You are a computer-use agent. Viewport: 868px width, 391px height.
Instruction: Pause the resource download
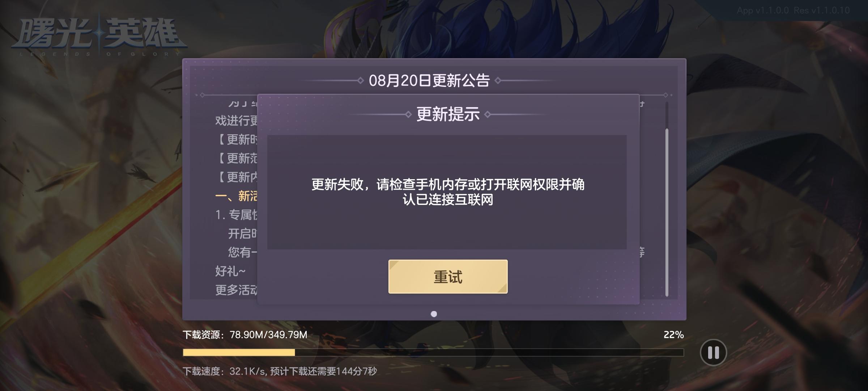(713, 352)
